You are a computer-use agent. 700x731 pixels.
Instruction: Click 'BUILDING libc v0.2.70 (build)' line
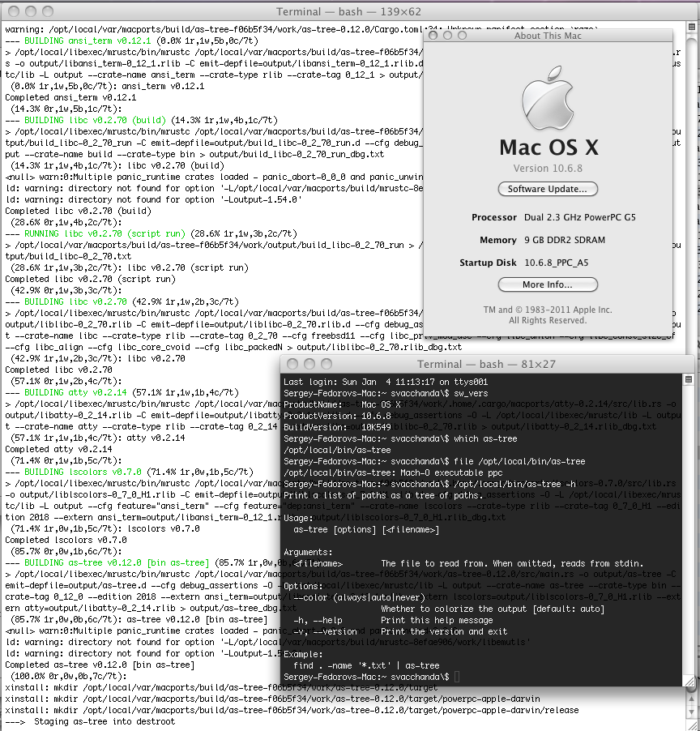[141, 120]
